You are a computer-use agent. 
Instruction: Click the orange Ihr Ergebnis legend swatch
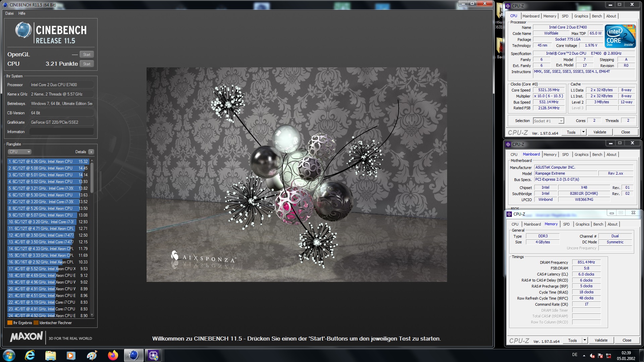10,323
